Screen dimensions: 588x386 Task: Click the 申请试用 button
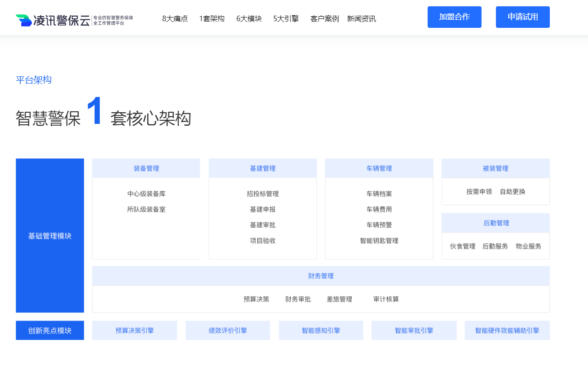[x=522, y=17]
